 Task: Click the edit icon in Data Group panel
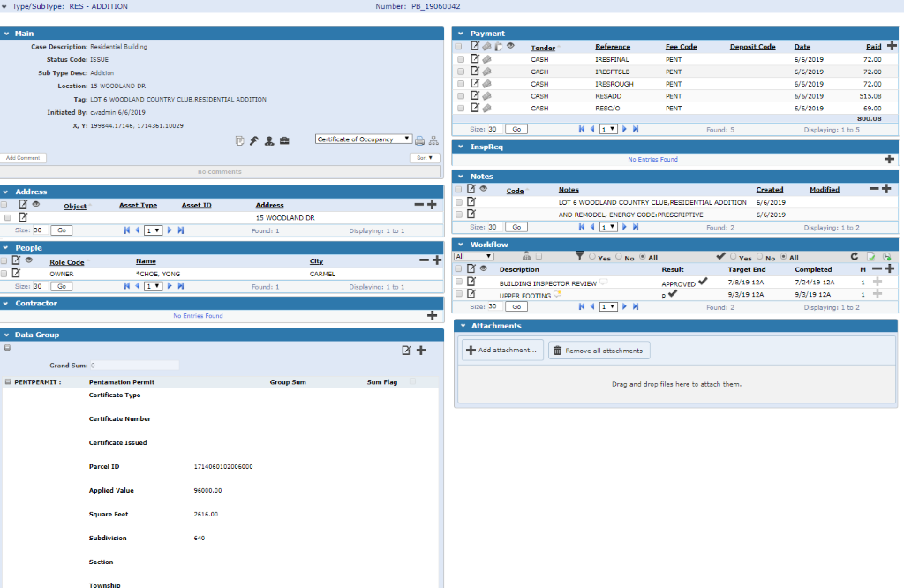406,350
